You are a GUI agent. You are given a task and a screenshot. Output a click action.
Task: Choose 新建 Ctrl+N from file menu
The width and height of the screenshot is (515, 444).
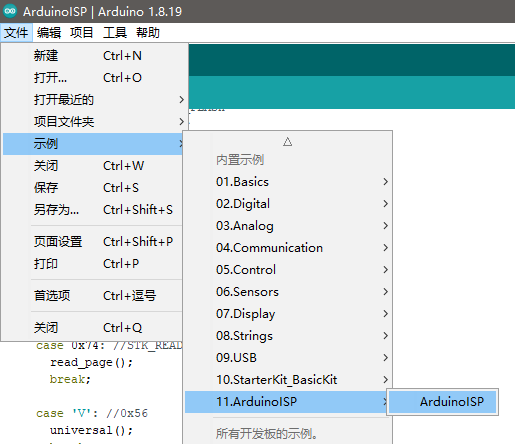pos(93,56)
